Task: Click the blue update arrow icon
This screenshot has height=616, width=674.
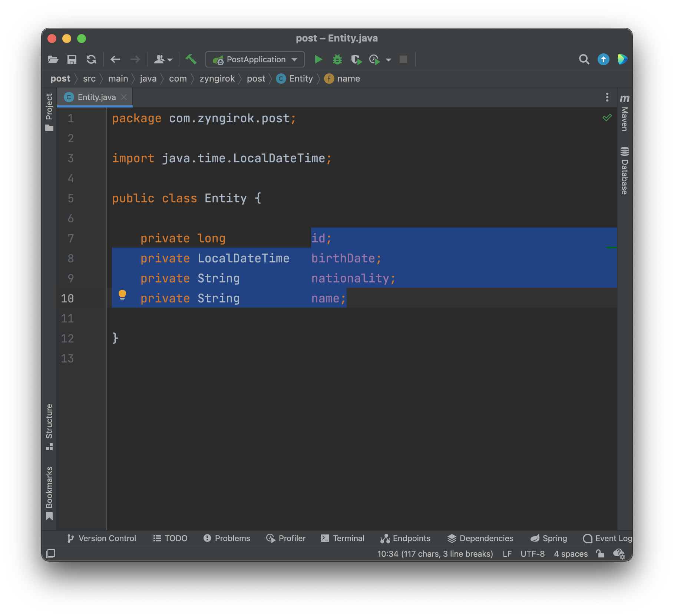Action: [604, 59]
